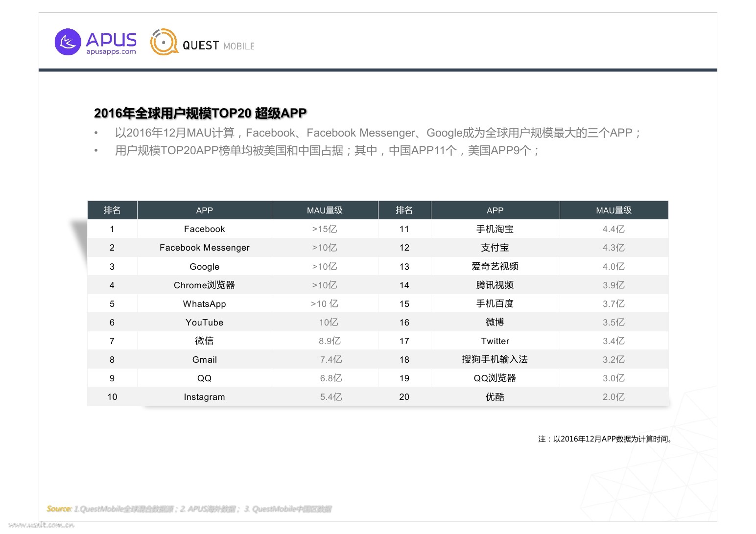Select the QQ cell in rank 9 row
This screenshot has height=534, width=756.
(205, 378)
